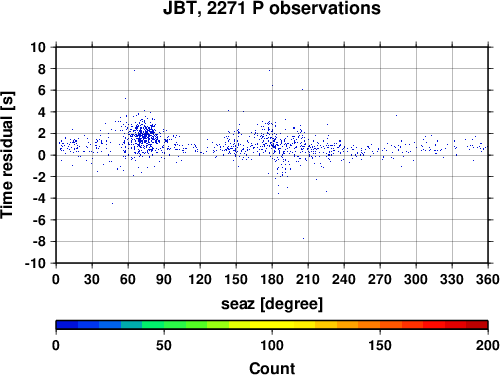Image resolution: width=500 pixels, height=375 pixels.
Task: Click the isolated point near -4.5 seconds
Action: tap(112, 203)
